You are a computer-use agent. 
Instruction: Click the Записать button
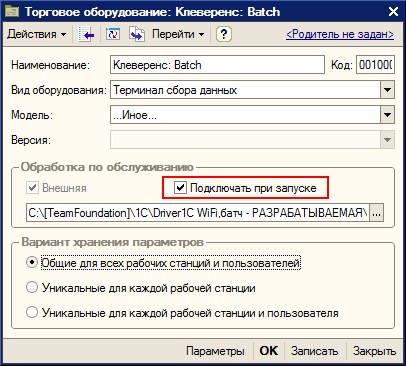click(x=314, y=351)
